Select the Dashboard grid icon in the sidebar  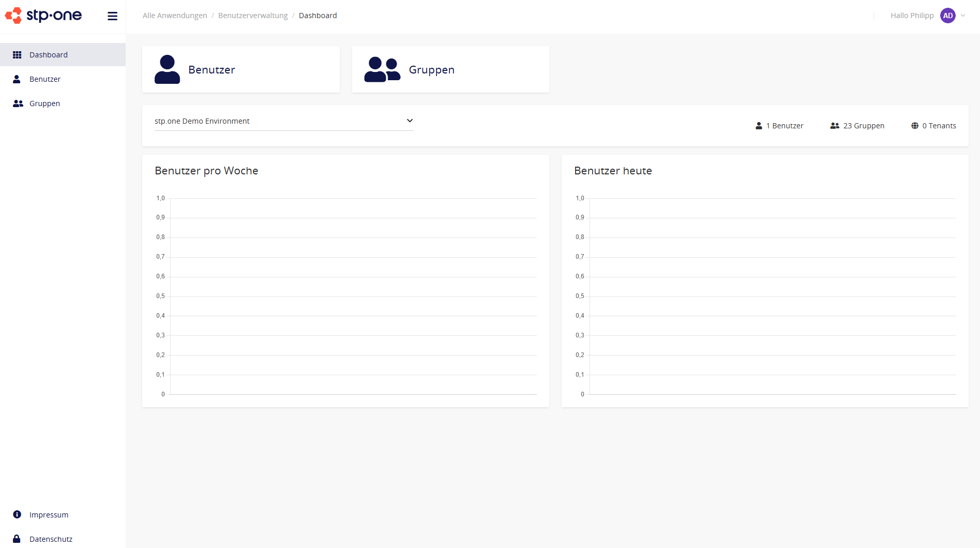[x=17, y=54]
